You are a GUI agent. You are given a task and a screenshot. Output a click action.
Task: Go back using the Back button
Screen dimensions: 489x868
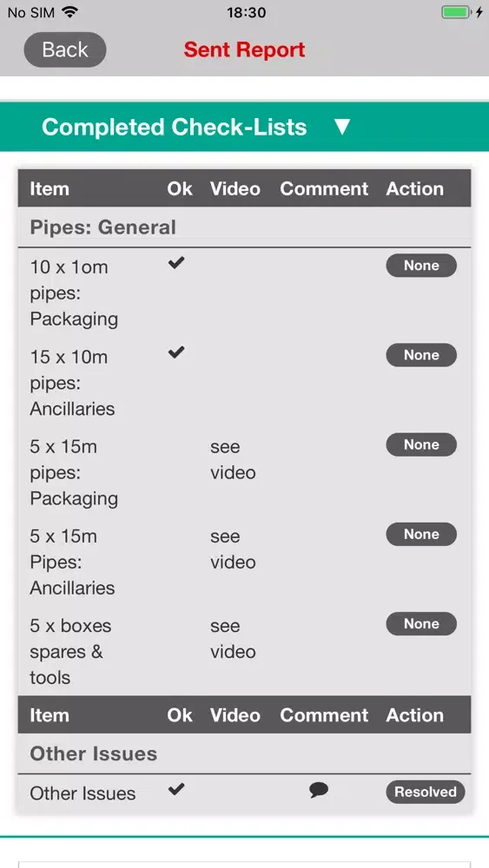(x=65, y=49)
